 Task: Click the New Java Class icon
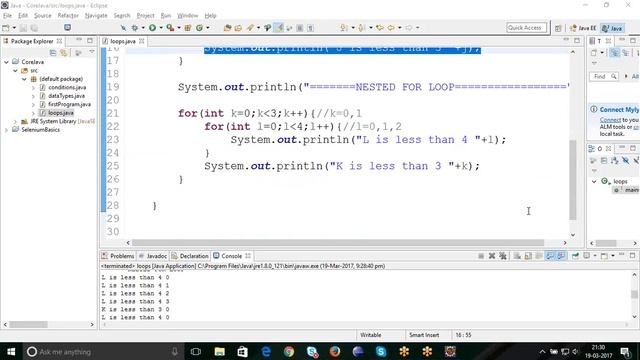[x=199, y=28]
